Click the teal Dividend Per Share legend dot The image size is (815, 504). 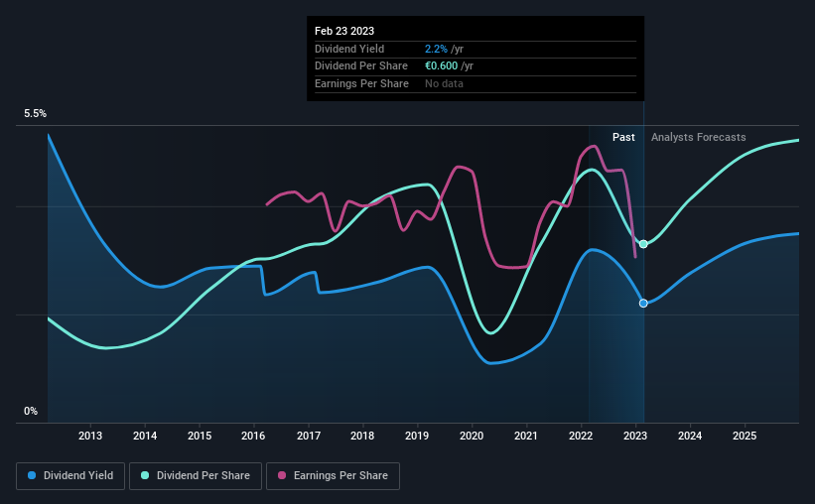coord(145,475)
